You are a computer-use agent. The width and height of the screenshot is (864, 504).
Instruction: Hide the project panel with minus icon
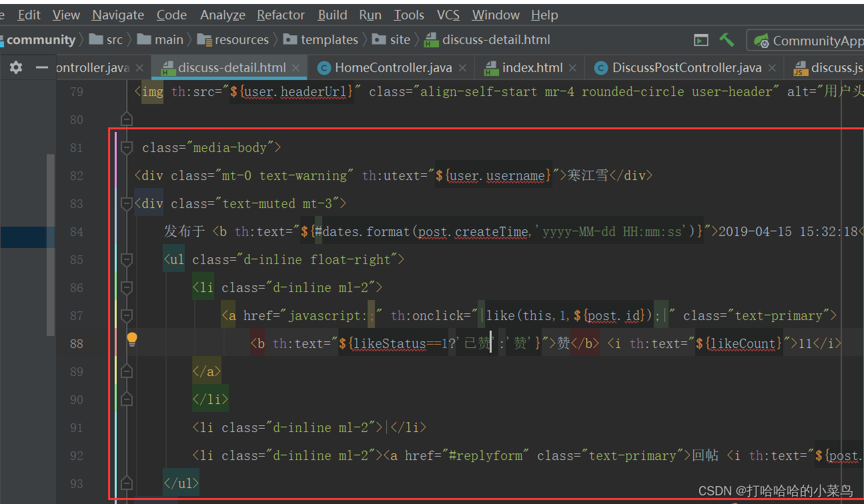42,67
